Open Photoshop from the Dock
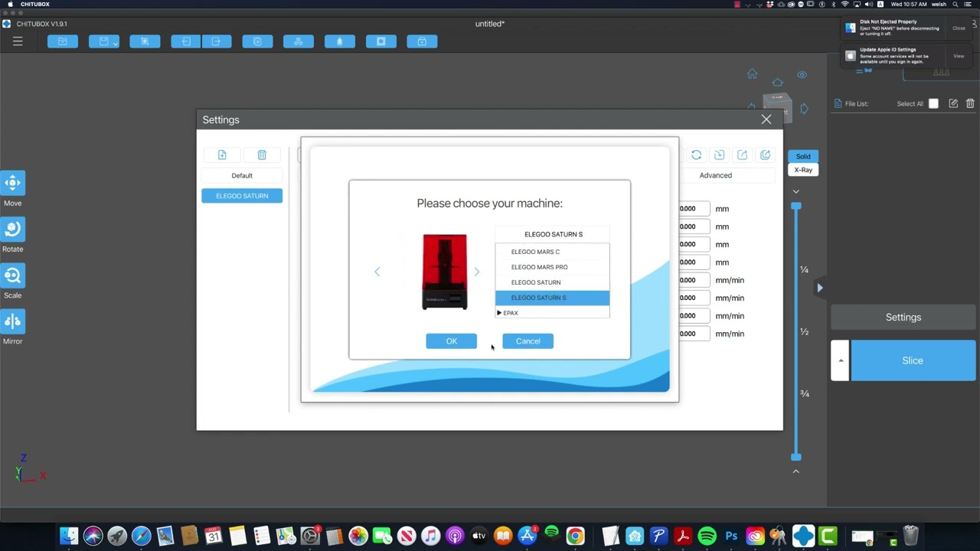Screen dimensions: 980x551 pyautogui.click(x=731, y=536)
